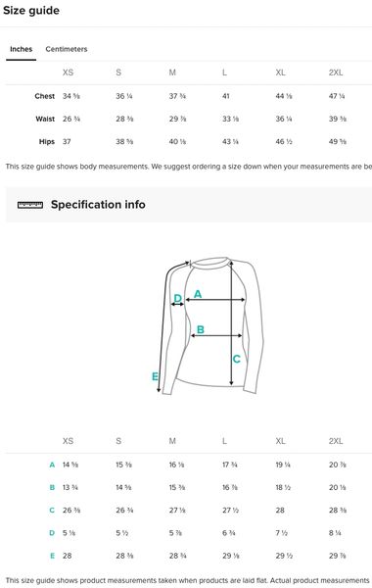Screen dimensions: 372x588
Task: Click the Waist row label
Action: click(45, 119)
